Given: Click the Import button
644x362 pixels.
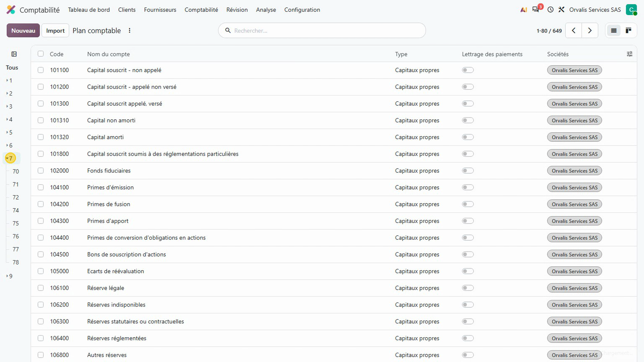Looking at the screenshot, I should click(x=55, y=31).
